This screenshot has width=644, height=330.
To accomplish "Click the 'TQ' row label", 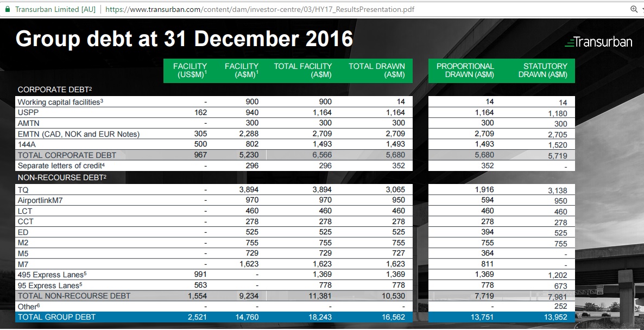I will pos(23,190).
